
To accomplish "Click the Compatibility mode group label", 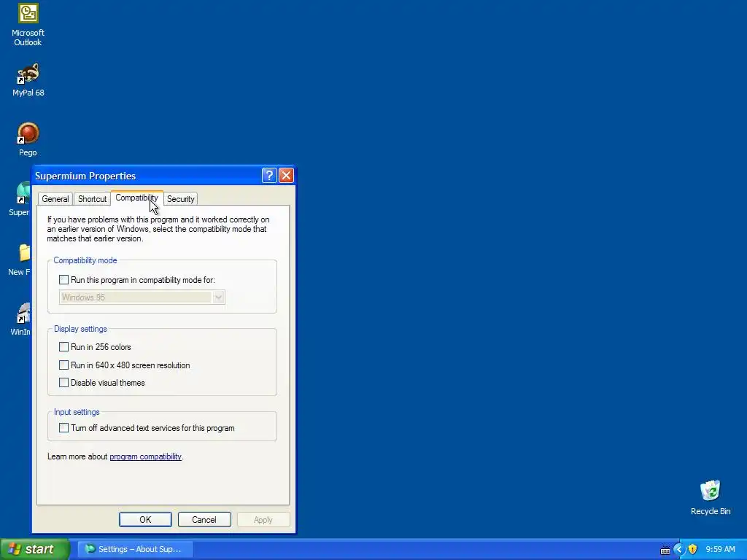I will tap(85, 260).
